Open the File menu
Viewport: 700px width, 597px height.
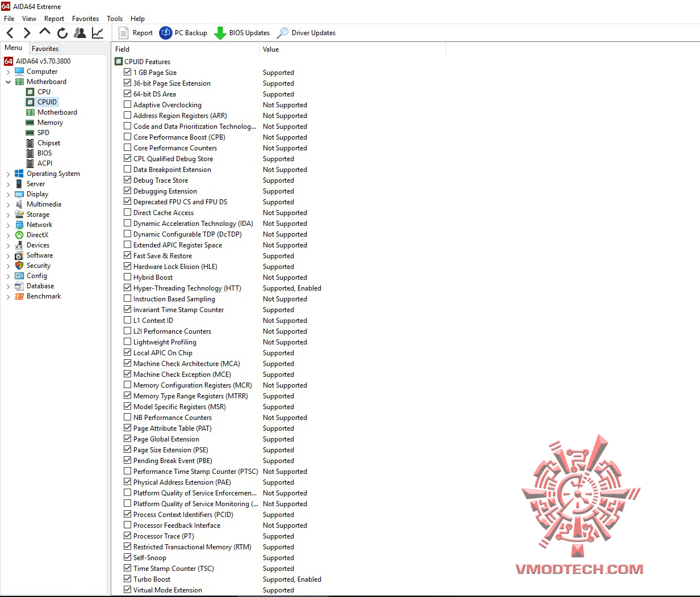pos(9,19)
